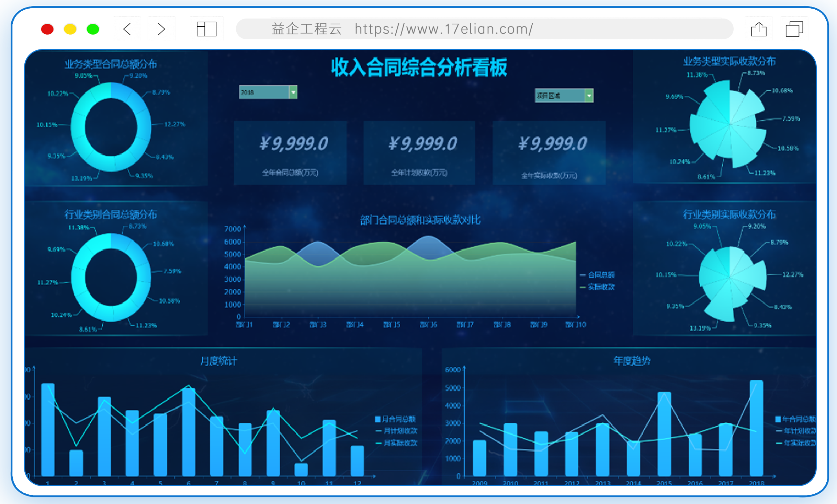This screenshot has height=504, width=837.
Task: Click the browser forward arrow
Action: click(161, 29)
